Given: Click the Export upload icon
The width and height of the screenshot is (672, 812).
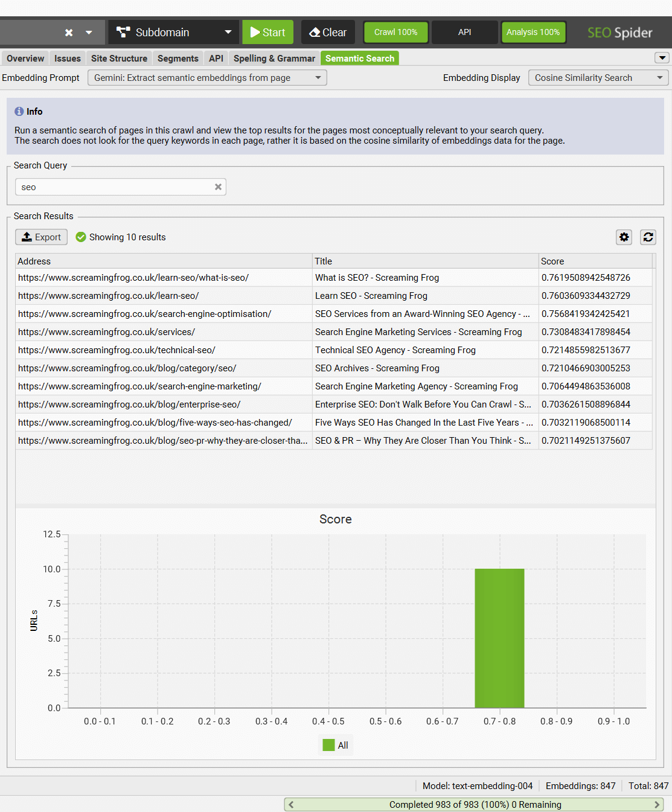Looking at the screenshot, I should pyautogui.click(x=27, y=237).
